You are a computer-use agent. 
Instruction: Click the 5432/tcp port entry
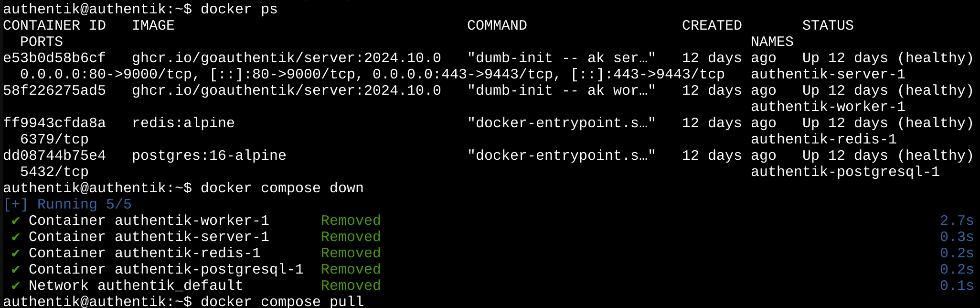(54, 172)
